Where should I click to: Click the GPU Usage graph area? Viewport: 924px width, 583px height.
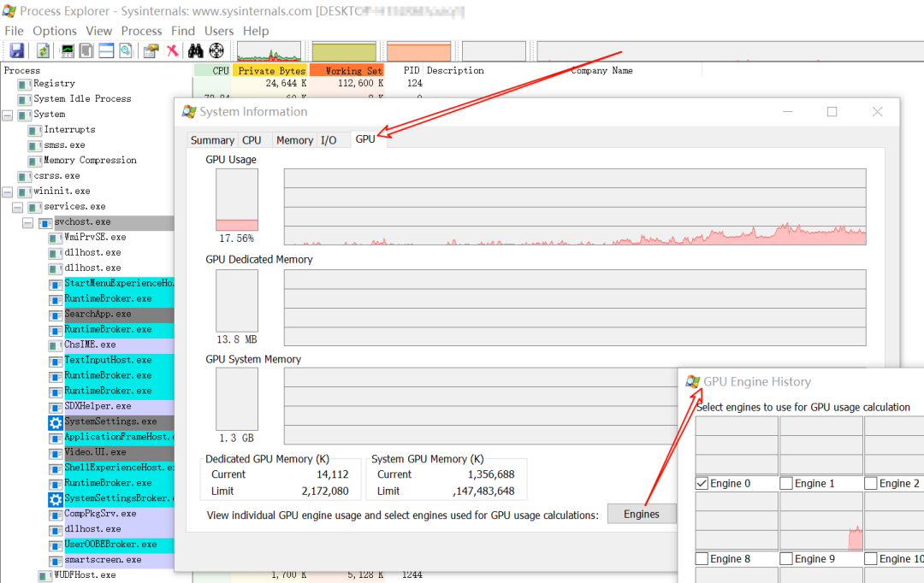[574, 207]
